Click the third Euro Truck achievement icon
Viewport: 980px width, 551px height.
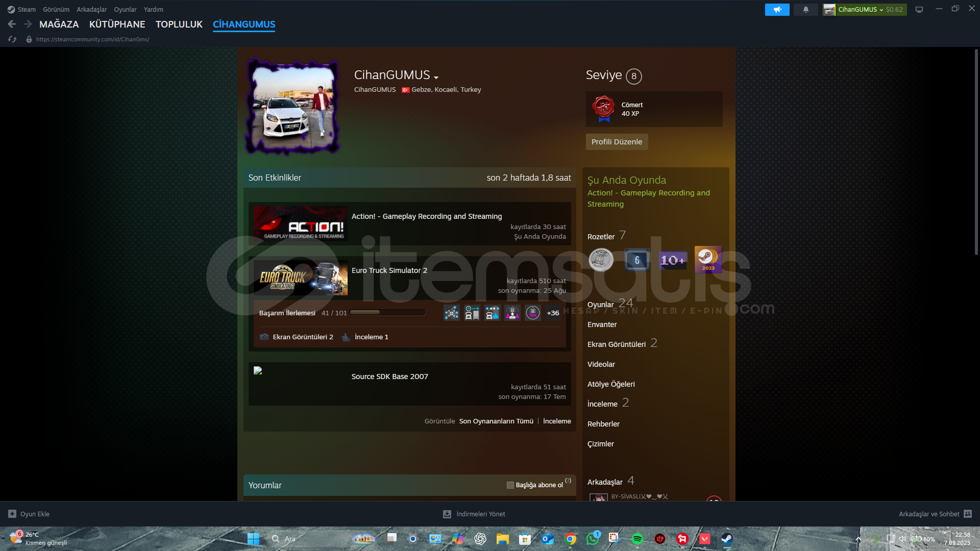coord(493,313)
